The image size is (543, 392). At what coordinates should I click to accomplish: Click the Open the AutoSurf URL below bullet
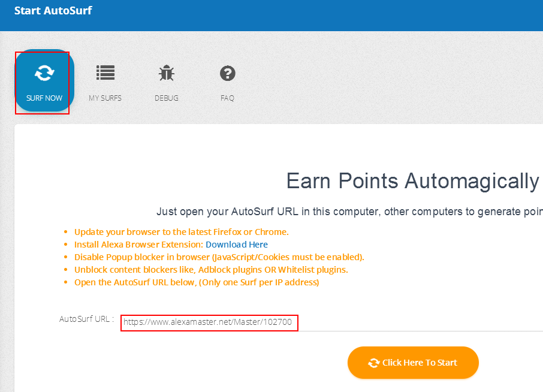tap(197, 282)
